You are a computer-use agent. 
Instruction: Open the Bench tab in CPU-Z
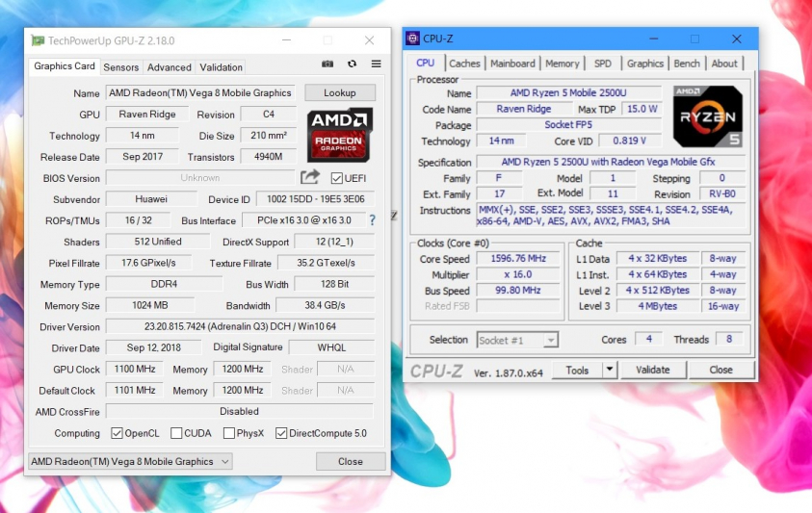[687, 64]
